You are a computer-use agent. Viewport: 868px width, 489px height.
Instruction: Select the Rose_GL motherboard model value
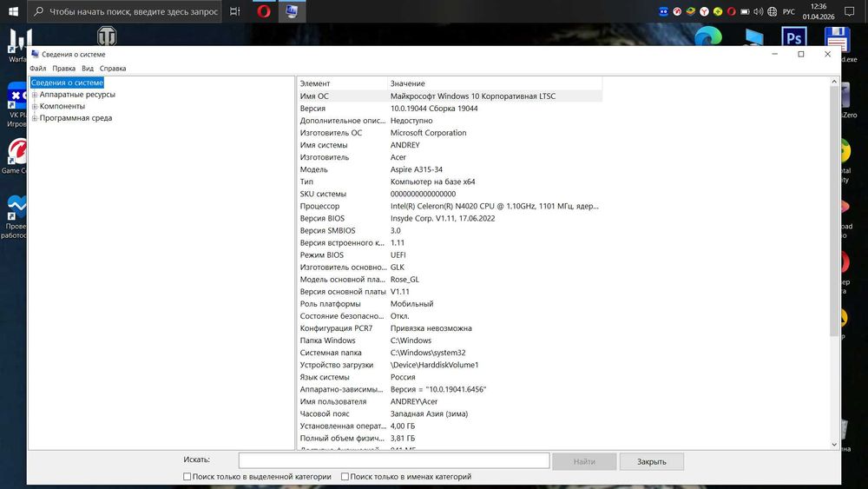pyautogui.click(x=404, y=280)
